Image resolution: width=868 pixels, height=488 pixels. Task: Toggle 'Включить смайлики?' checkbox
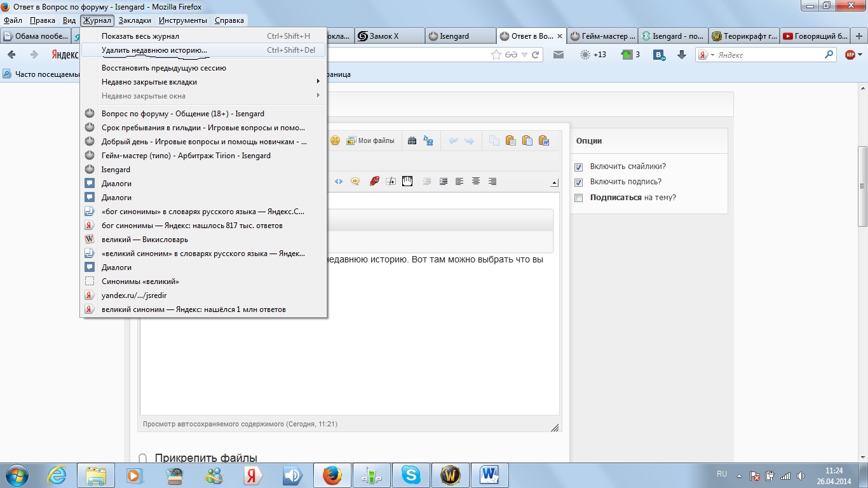click(x=578, y=167)
